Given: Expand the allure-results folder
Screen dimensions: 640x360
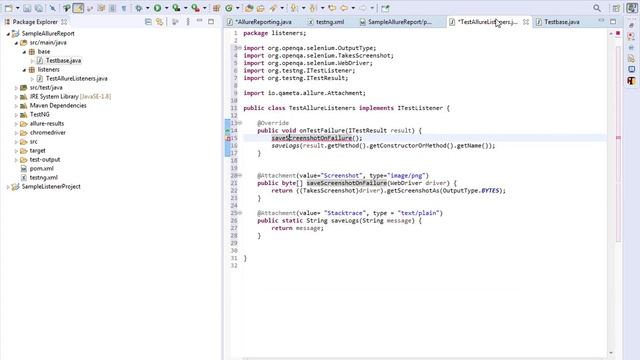Looking at the screenshot, I should 16,124.
